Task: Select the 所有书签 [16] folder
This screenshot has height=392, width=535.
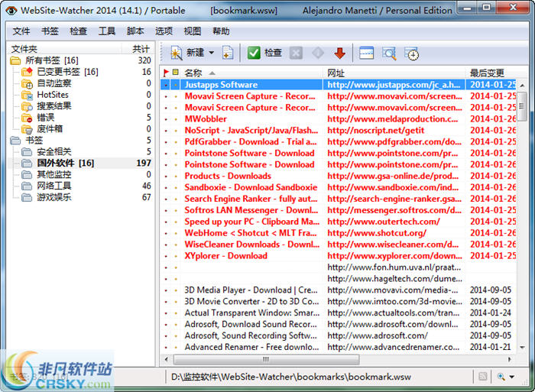Action: [52, 60]
